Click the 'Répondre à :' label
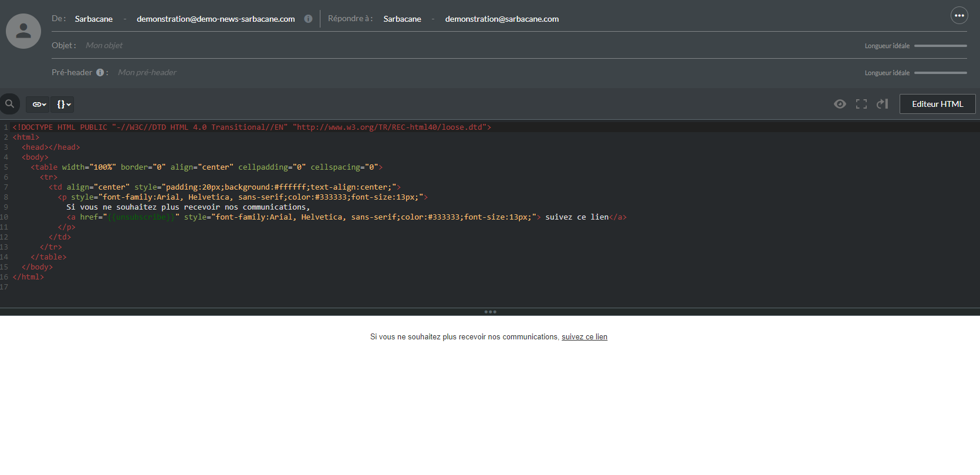Screen dimensions: 980x475 click(x=350, y=19)
